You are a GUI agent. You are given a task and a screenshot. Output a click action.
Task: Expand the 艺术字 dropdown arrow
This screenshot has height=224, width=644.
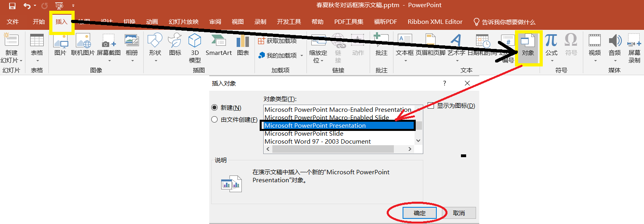click(457, 60)
